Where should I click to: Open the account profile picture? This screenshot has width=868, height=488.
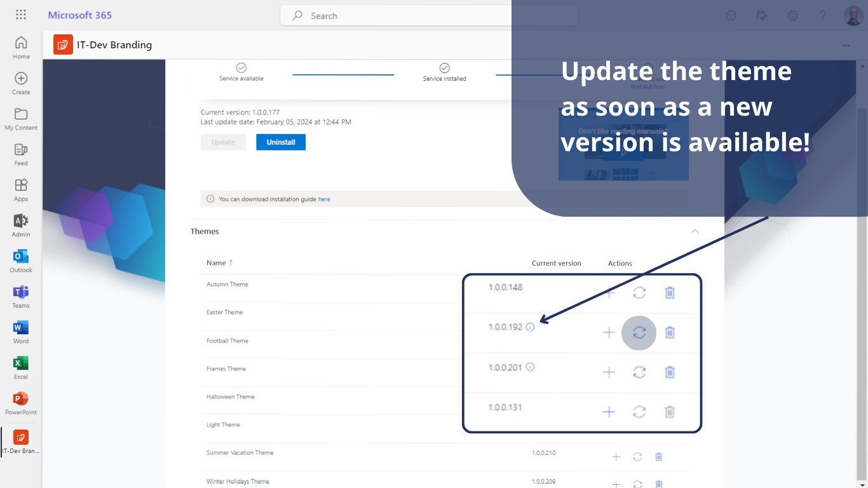(853, 15)
